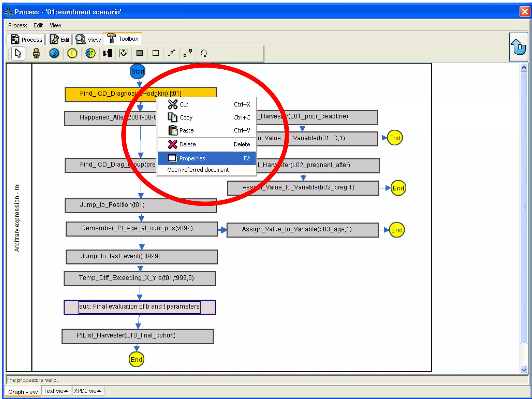Select the Jump_to_Position(t01) activity box
Image resolution: width=532 pixels, height=399 pixels.
point(141,205)
